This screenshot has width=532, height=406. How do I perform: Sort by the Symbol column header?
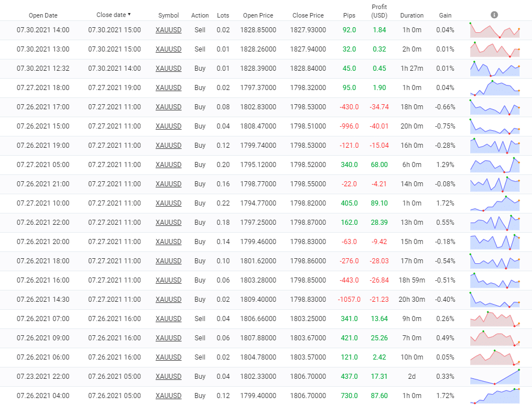point(168,15)
